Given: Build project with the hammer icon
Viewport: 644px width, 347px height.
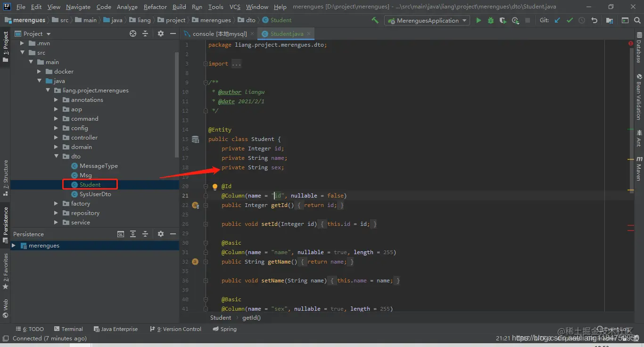Looking at the screenshot, I should coord(375,20).
